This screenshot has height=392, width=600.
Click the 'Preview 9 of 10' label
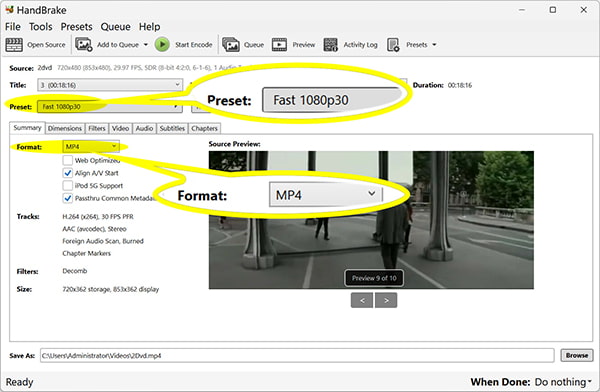tap(374, 278)
